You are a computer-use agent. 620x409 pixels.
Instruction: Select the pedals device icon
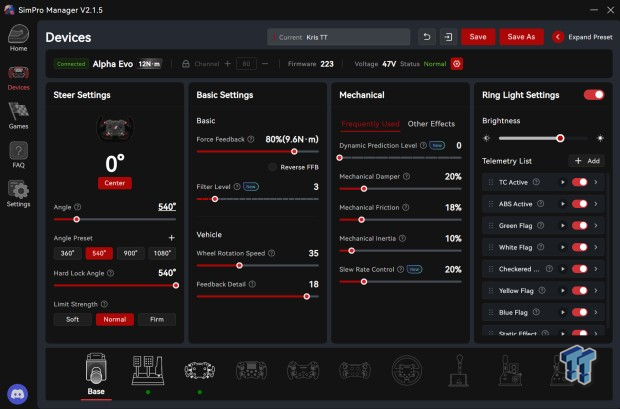pyautogui.click(x=148, y=371)
